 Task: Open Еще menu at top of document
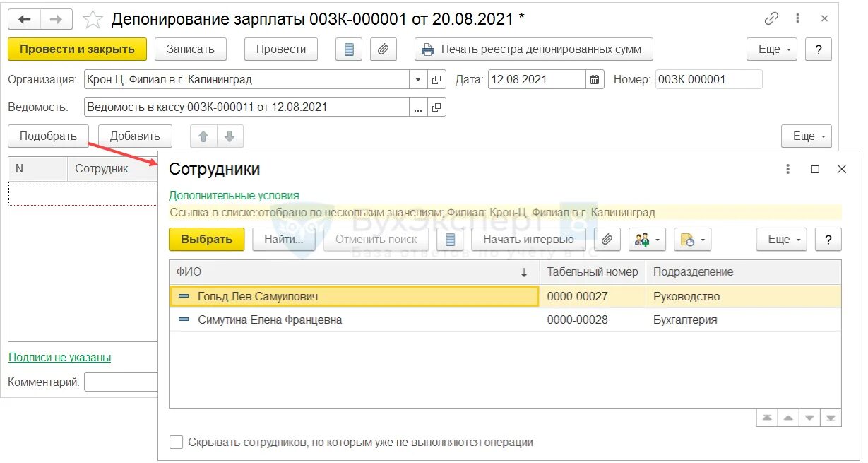[x=772, y=49]
